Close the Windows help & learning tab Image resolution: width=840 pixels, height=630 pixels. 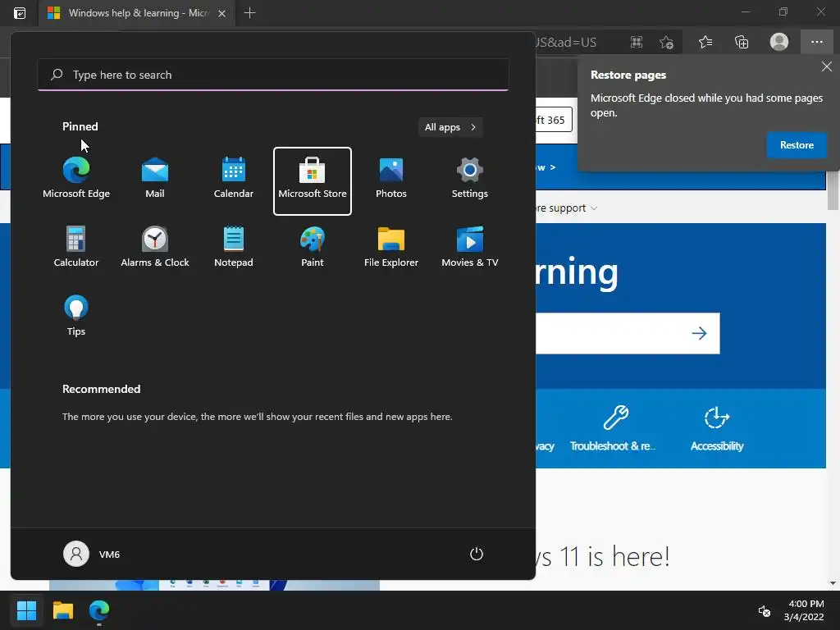[221, 13]
